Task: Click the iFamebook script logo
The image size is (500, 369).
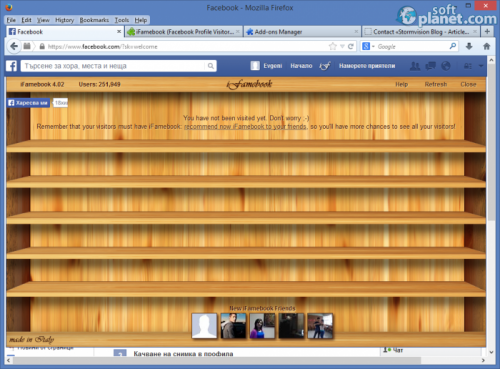Action: [x=249, y=84]
